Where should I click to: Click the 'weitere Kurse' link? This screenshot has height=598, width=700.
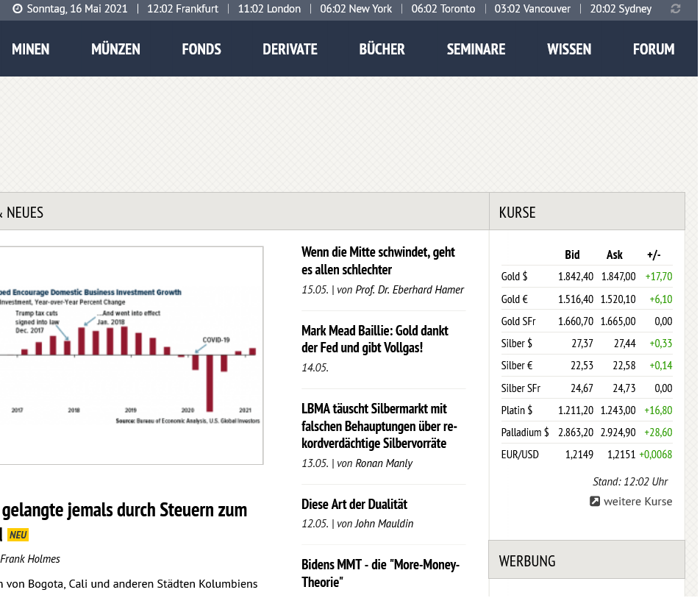pos(637,501)
